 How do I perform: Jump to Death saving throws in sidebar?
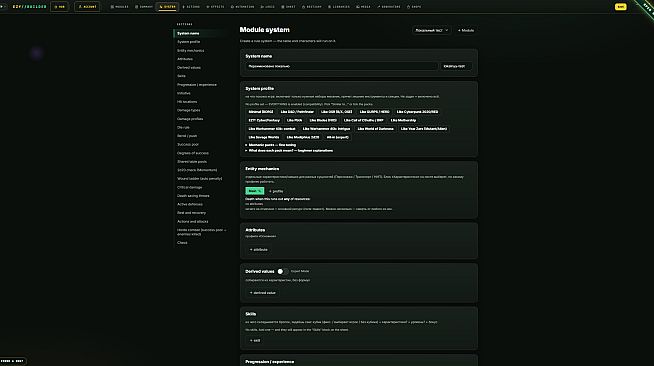tap(193, 196)
